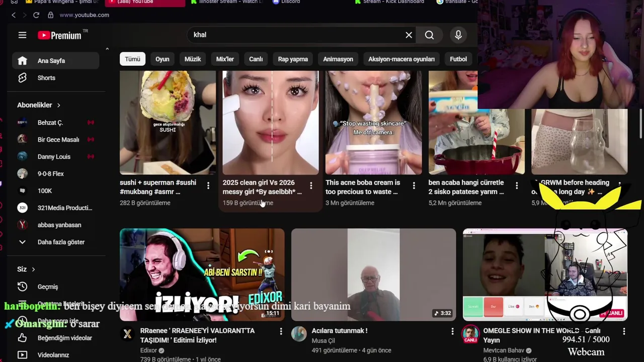Screen dimensions: 644x362
Task: Collapse sidebar with the up arrow
Action: pyautogui.click(x=107, y=49)
